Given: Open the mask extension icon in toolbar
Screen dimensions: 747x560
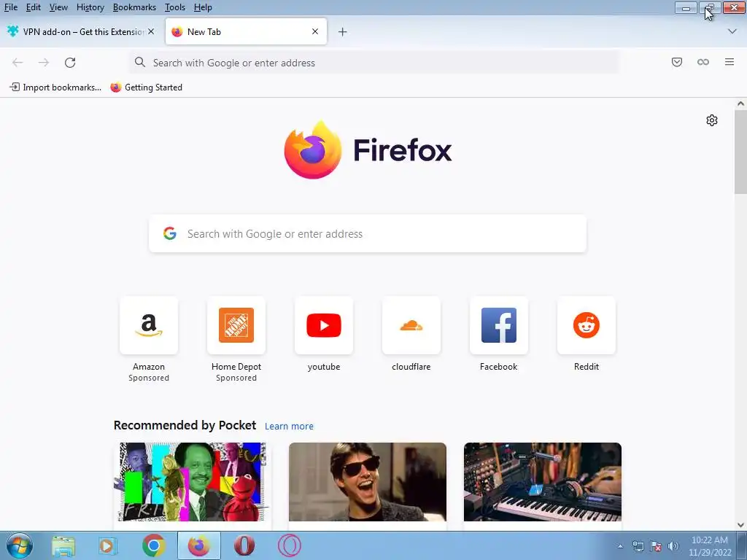Looking at the screenshot, I should [x=703, y=62].
